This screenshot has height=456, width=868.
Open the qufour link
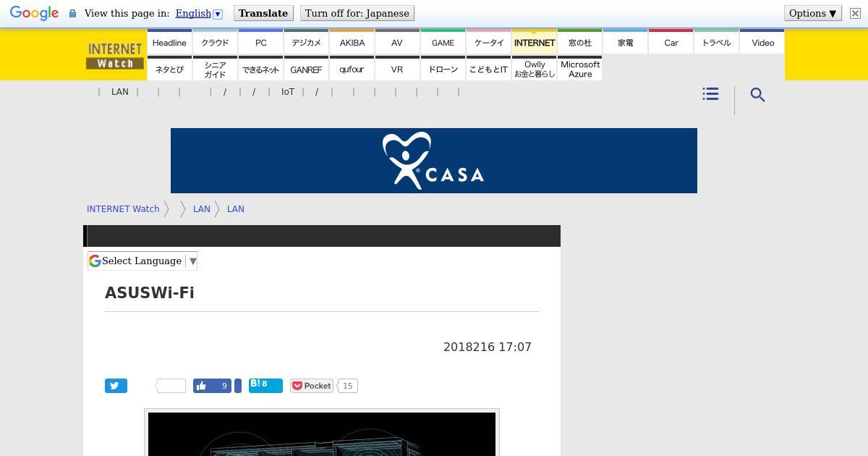[352, 69]
